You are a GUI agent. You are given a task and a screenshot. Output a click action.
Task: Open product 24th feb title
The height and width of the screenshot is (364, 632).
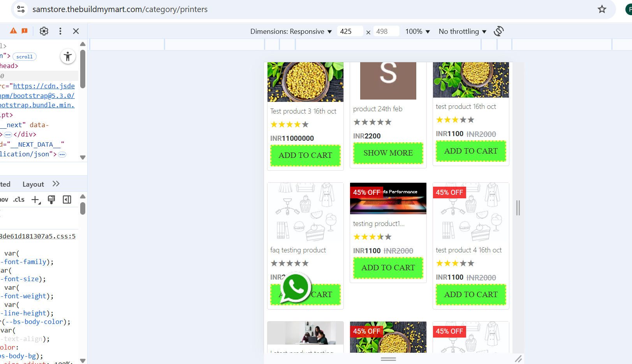pyautogui.click(x=378, y=109)
